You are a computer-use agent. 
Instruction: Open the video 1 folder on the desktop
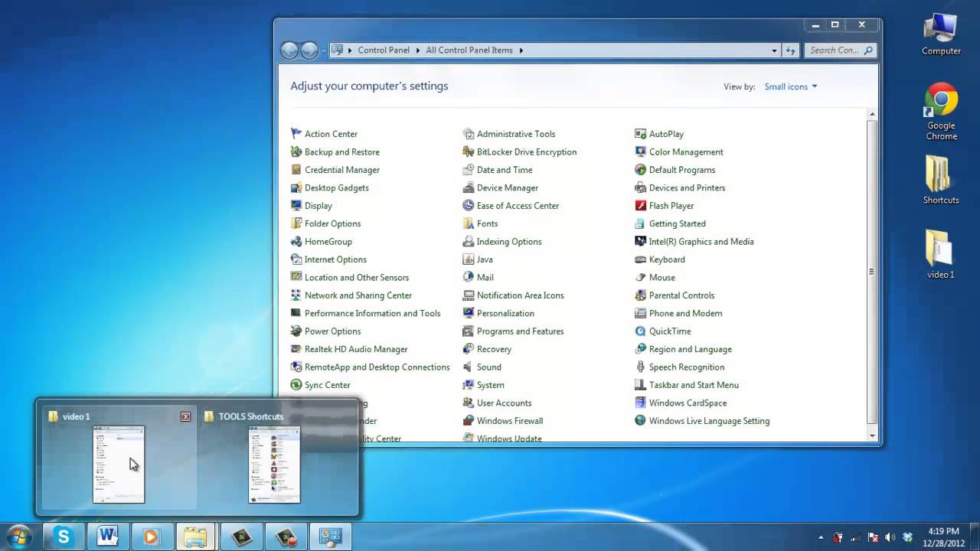pos(941,255)
